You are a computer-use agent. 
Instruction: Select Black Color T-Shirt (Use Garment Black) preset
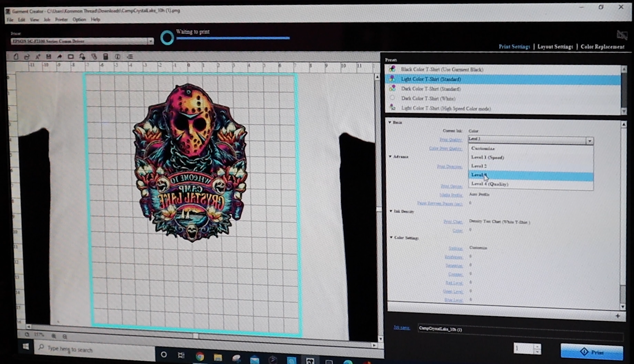point(442,69)
